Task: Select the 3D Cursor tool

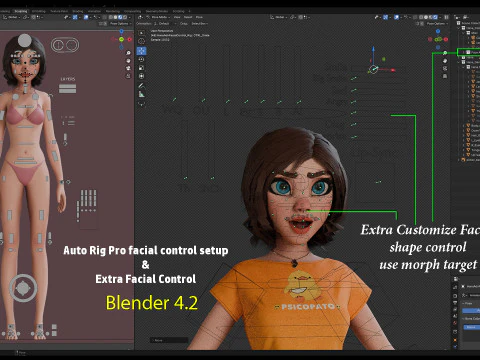Action: click(141, 41)
